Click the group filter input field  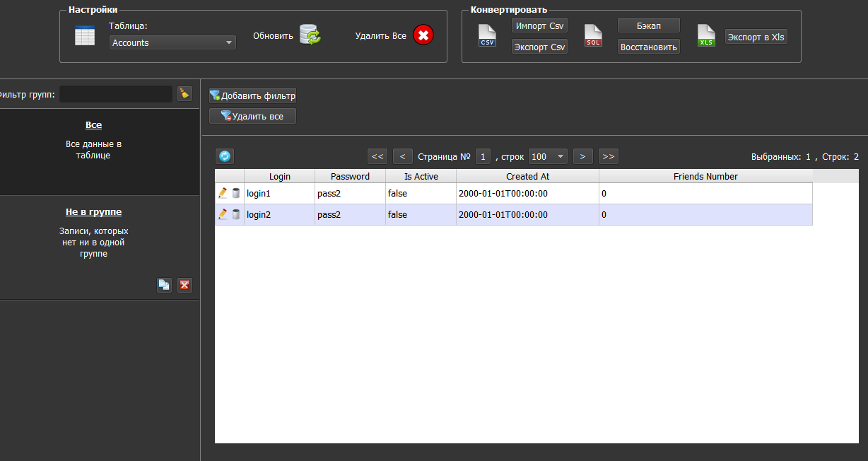coord(116,94)
